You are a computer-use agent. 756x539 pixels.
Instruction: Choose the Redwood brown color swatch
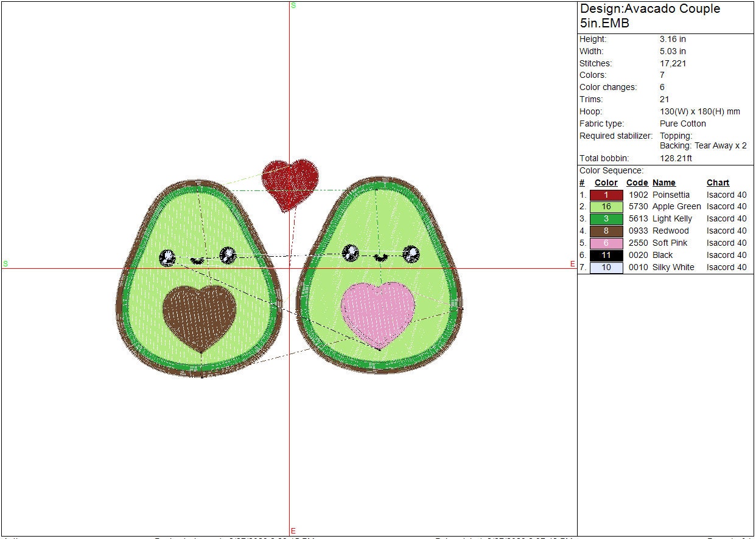(x=606, y=231)
